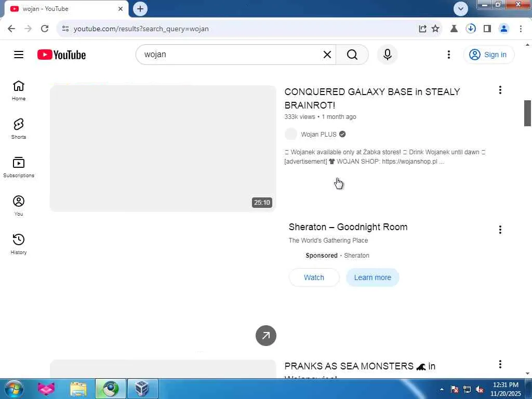This screenshot has height=399, width=532.
Task: Open the Action Center flag tray icon
Action: [455, 390]
